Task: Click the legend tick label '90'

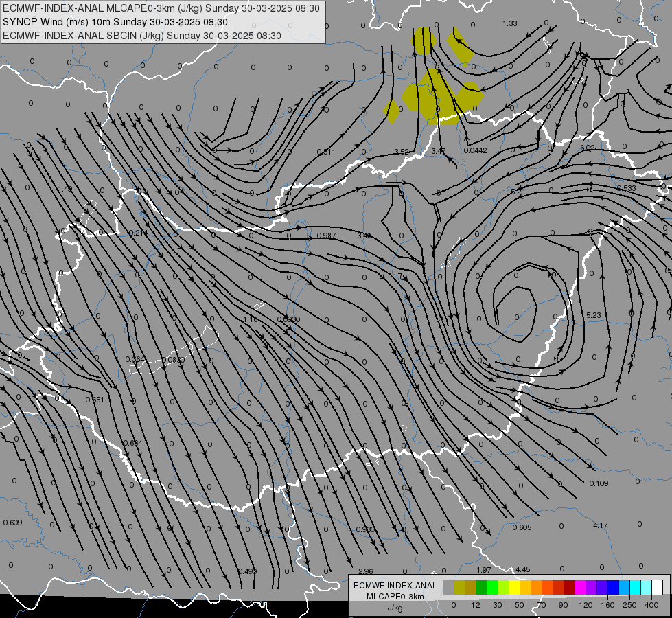Action: [563, 605]
